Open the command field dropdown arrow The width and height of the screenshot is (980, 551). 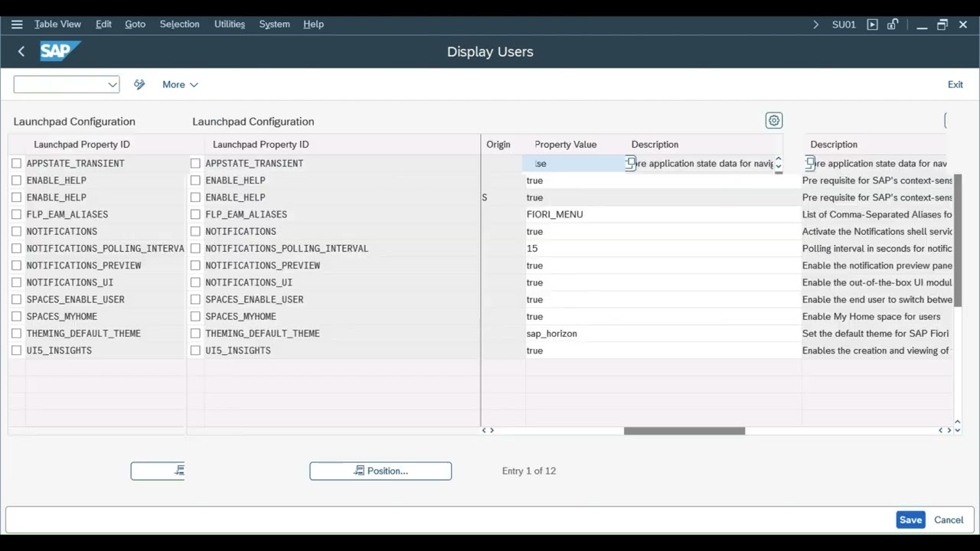click(113, 84)
